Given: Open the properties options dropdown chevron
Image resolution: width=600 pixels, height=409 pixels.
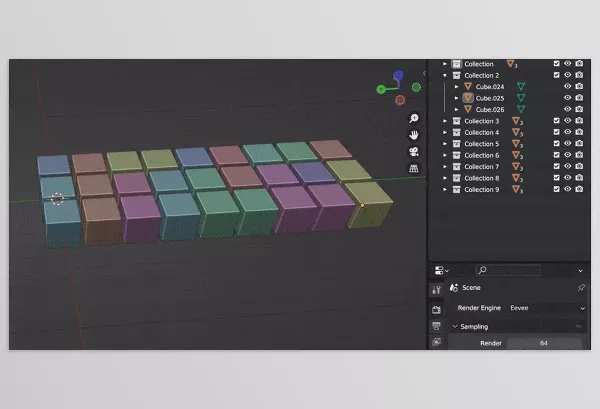Looking at the screenshot, I should pos(580,271).
